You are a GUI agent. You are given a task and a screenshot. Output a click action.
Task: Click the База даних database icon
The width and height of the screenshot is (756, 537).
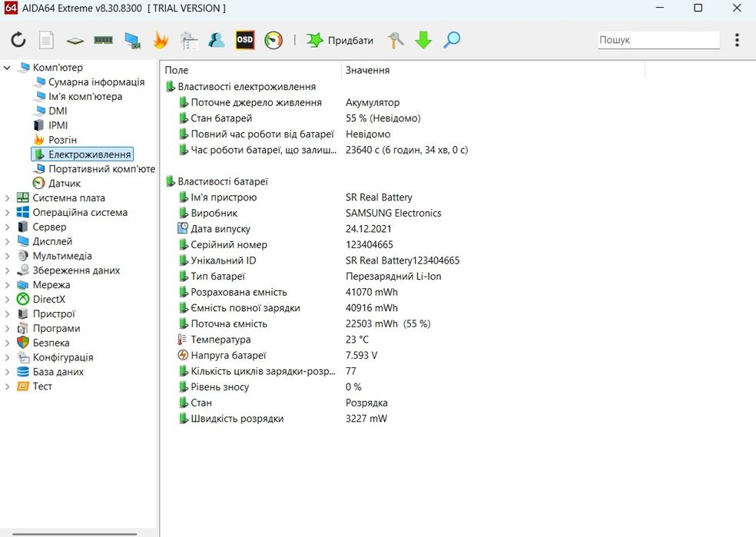(22, 372)
